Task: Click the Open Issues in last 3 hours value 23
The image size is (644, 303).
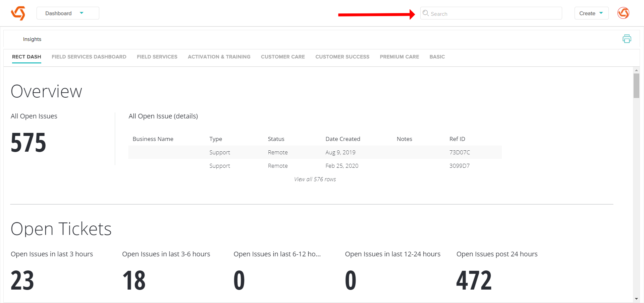Action: point(22,281)
